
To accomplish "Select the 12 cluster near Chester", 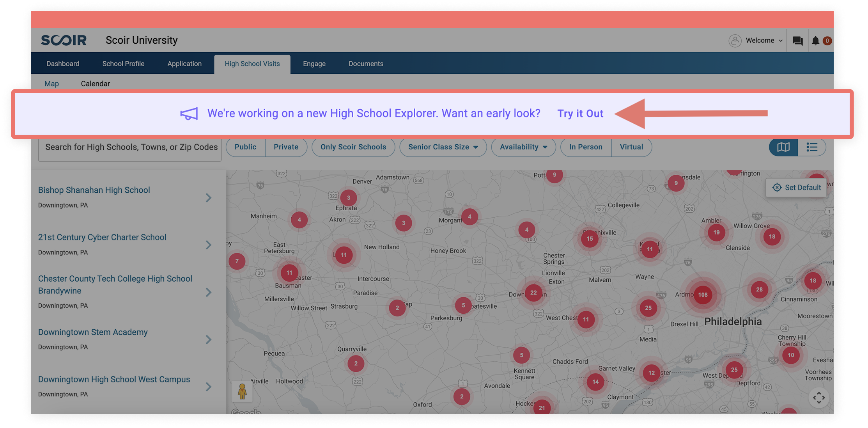I will click(x=651, y=373).
